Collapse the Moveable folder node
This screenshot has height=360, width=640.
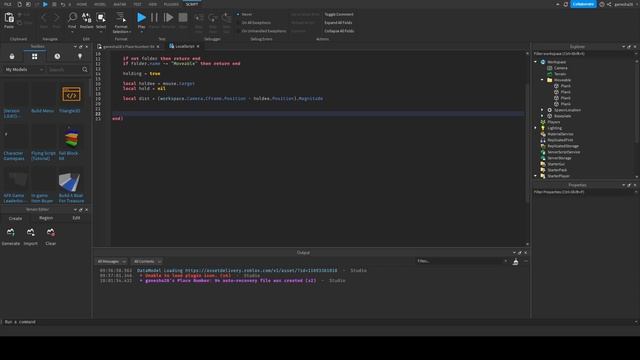coord(542,80)
